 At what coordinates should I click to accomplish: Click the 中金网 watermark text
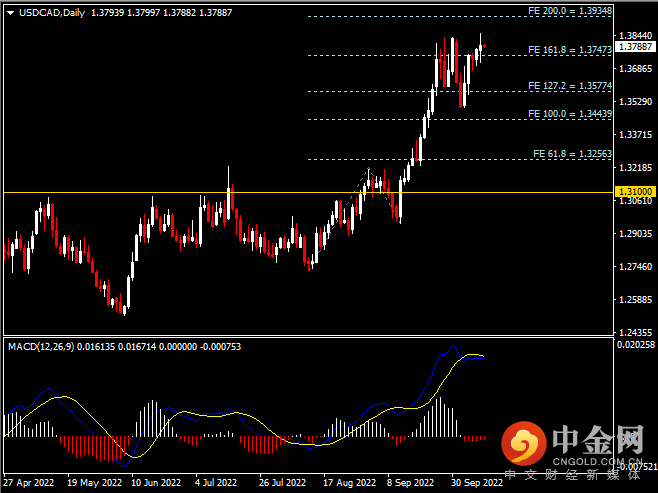[595, 441]
